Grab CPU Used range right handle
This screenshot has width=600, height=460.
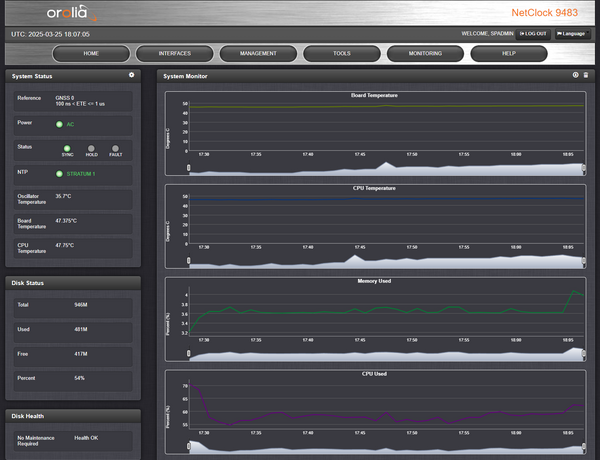point(584,446)
